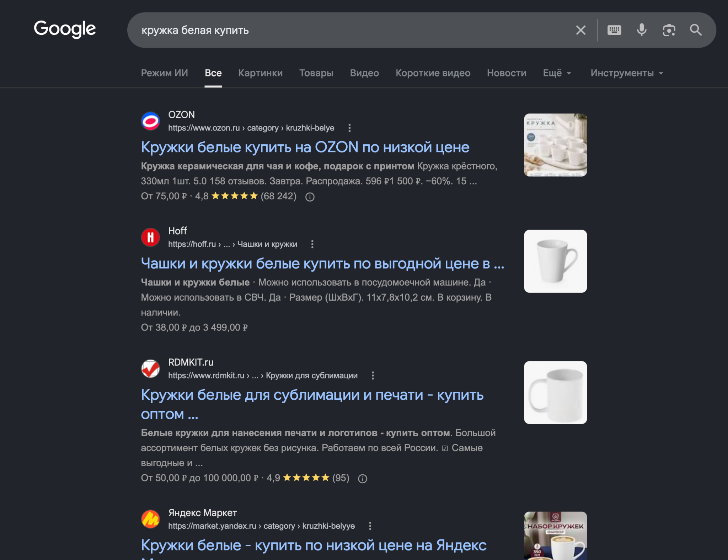
Task: Open 'Кружки белые купить на OZON' link
Action: pyautogui.click(x=305, y=147)
